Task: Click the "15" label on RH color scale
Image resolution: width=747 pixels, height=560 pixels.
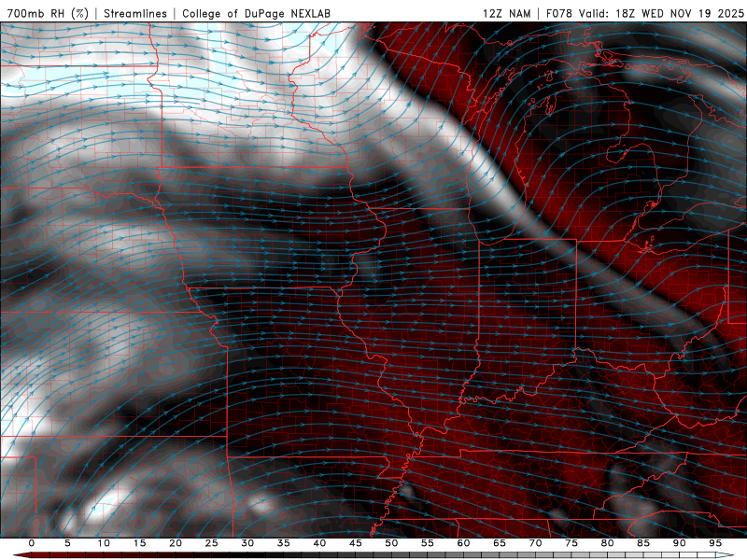Action: (x=139, y=543)
